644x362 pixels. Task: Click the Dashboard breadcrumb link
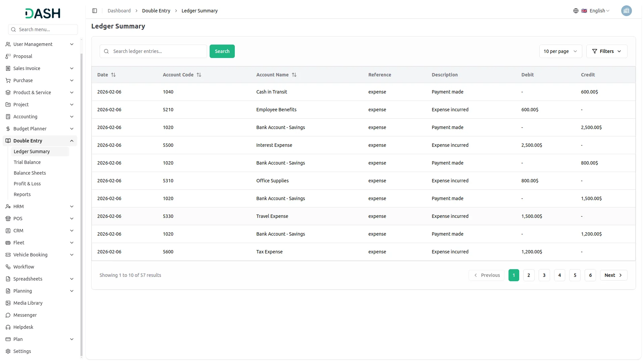click(x=119, y=11)
